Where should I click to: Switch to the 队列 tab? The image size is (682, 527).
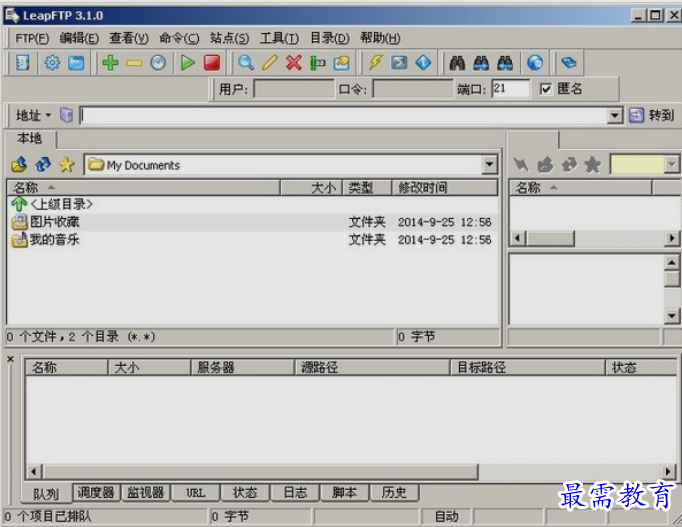coord(46,494)
